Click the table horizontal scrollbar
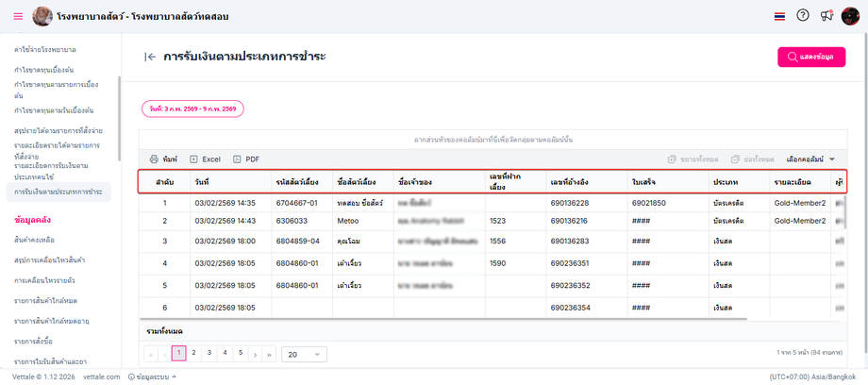868x385 pixels. coord(442,319)
